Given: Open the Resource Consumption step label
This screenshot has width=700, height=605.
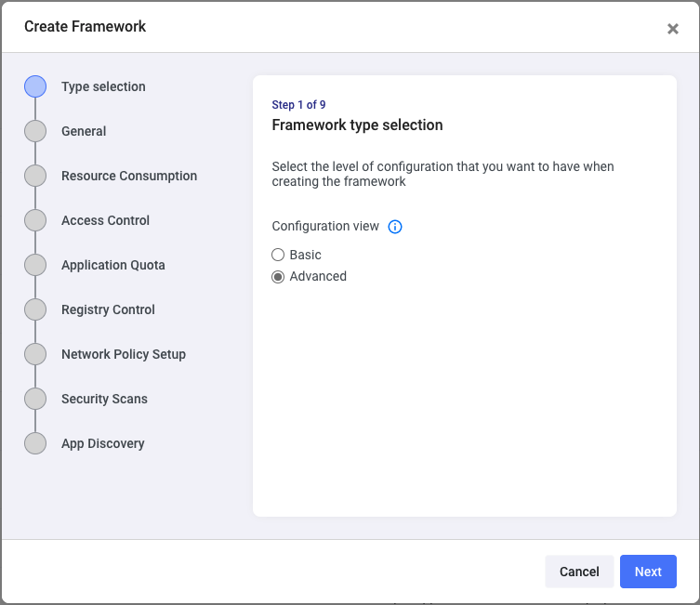Looking at the screenshot, I should tap(129, 176).
